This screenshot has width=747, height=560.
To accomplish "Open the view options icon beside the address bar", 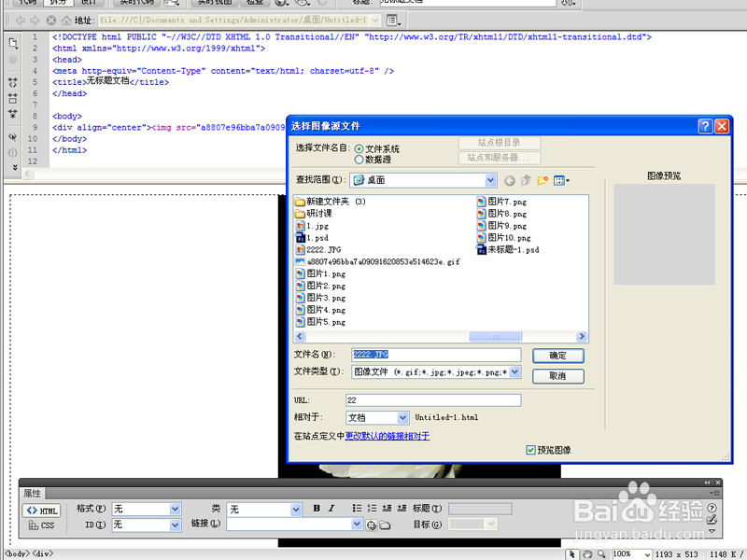I will click(x=393, y=21).
